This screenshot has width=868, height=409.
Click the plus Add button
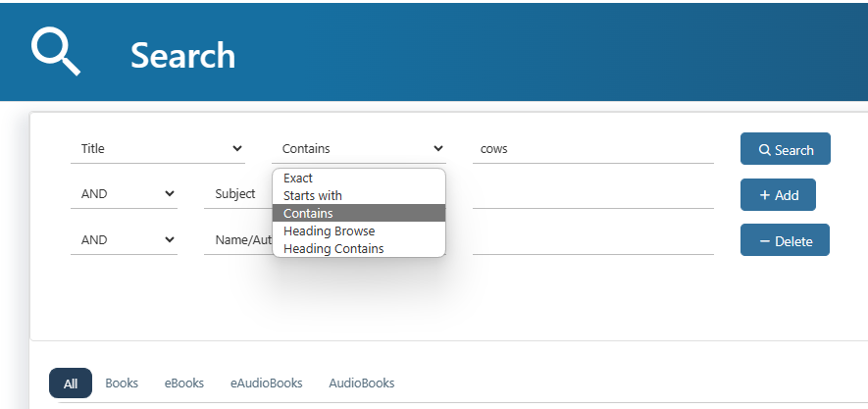(x=778, y=195)
